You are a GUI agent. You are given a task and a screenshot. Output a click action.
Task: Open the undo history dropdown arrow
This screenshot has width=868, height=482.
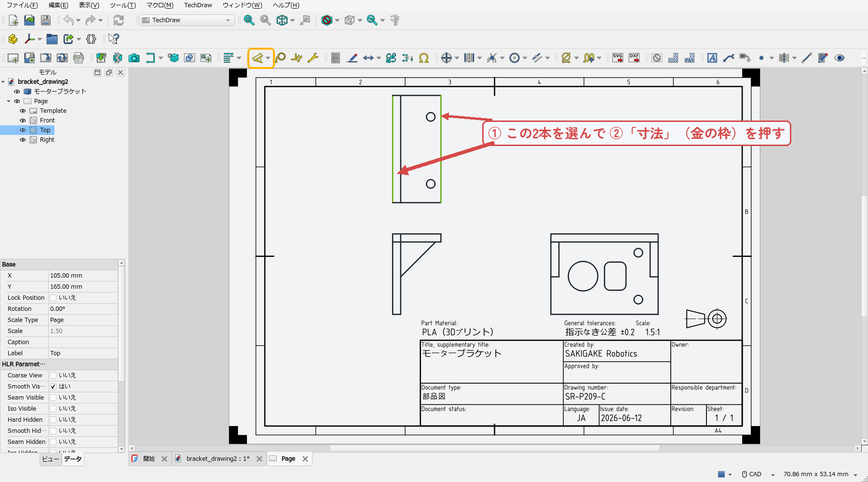[x=79, y=20]
